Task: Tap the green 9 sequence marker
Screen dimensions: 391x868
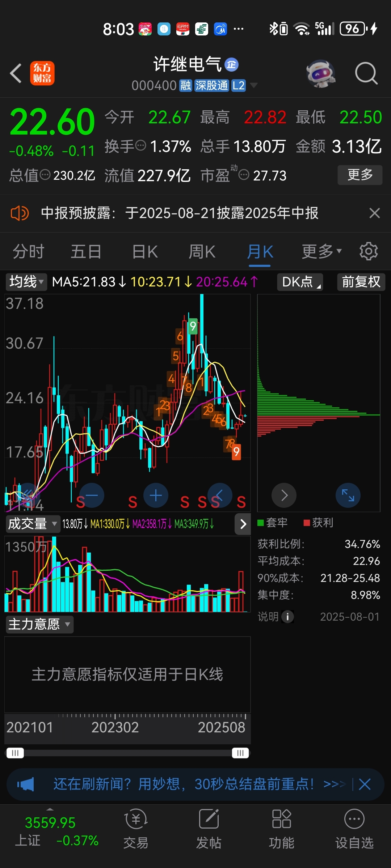Action: coord(193,327)
